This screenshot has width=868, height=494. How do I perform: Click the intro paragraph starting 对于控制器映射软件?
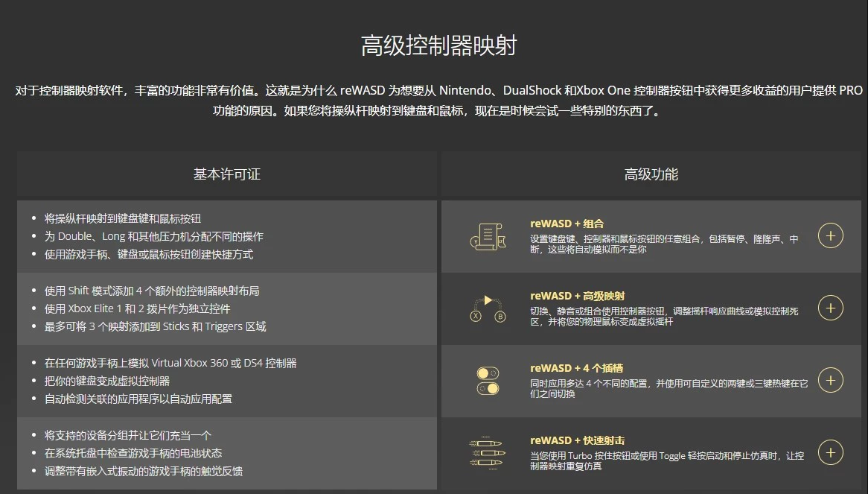point(439,101)
